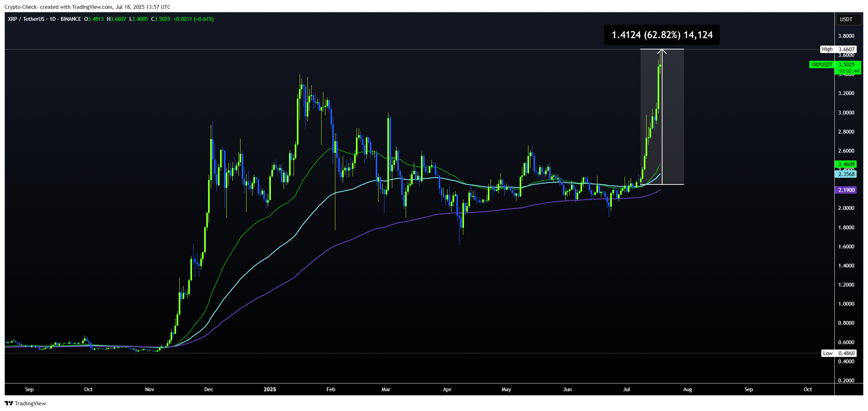Click the 10:02:44 bar countdown timer

click(x=849, y=71)
